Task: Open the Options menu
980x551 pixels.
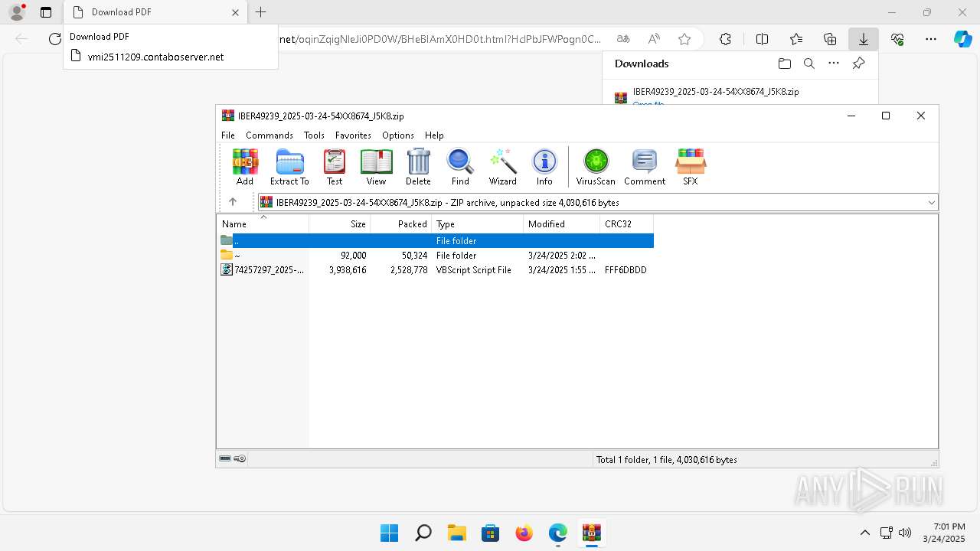Action: click(398, 135)
